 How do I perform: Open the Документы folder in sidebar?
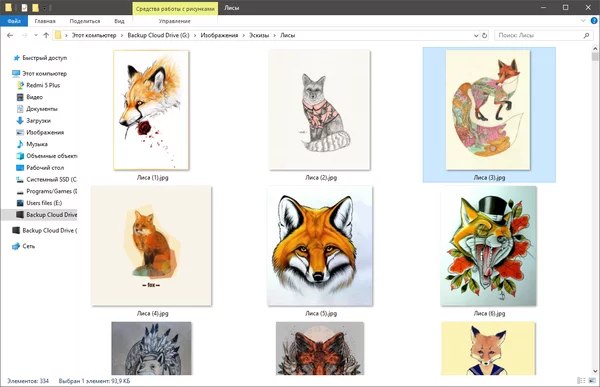[42, 109]
